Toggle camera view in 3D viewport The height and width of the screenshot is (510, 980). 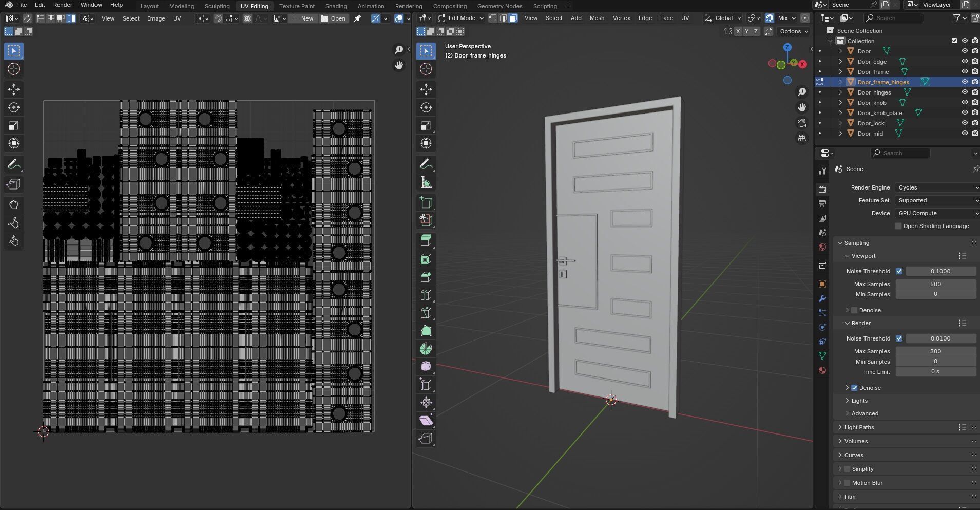coord(802,123)
